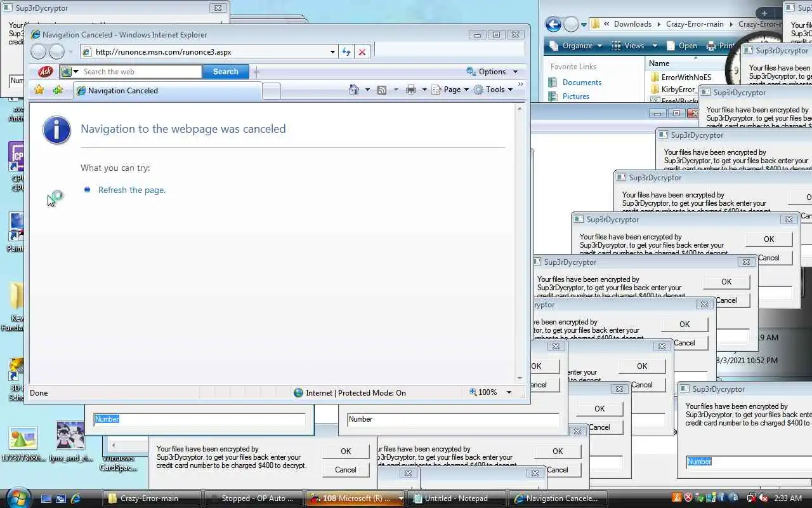812x508 pixels.
Task: Click the IE scrollbar down arrow
Action: [520, 378]
